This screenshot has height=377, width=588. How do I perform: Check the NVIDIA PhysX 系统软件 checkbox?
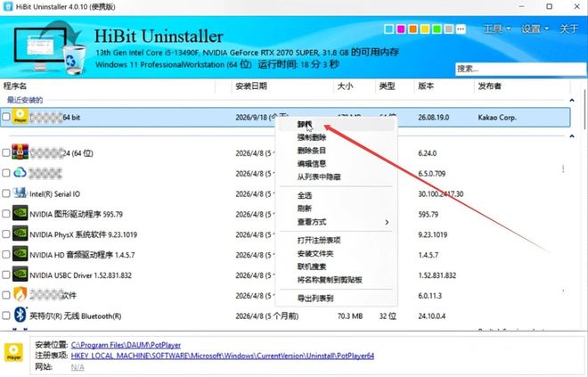6,234
